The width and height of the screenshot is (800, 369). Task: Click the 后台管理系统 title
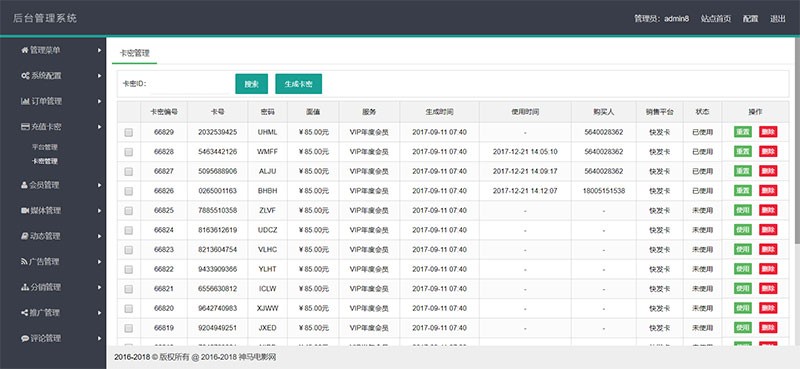[x=45, y=18]
